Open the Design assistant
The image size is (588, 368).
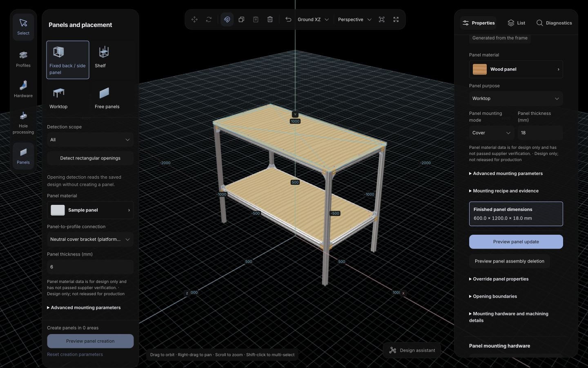point(412,350)
